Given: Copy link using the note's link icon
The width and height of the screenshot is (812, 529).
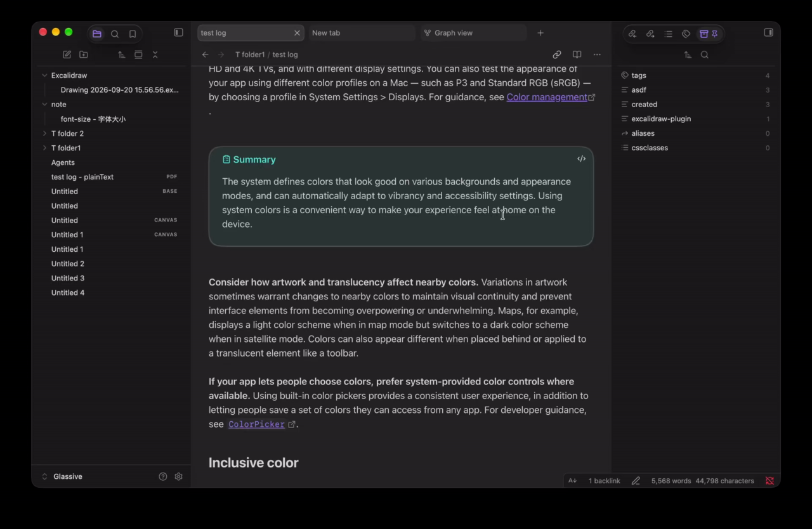Looking at the screenshot, I should tap(557, 55).
